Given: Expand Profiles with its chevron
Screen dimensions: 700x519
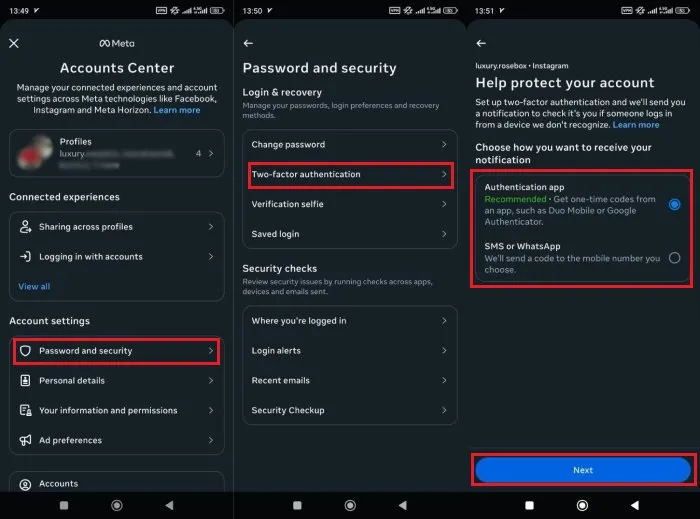Looking at the screenshot, I should 211,154.
